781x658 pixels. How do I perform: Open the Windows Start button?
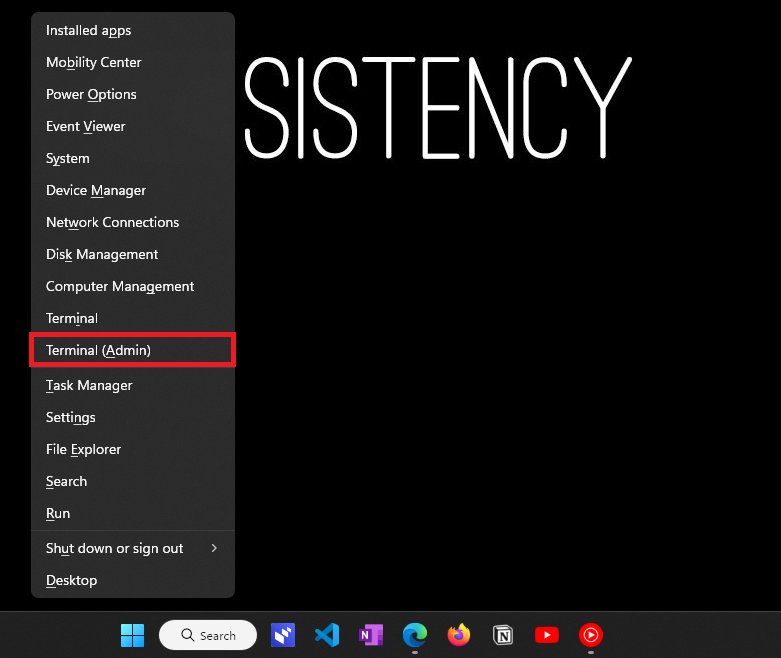(132, 636)
